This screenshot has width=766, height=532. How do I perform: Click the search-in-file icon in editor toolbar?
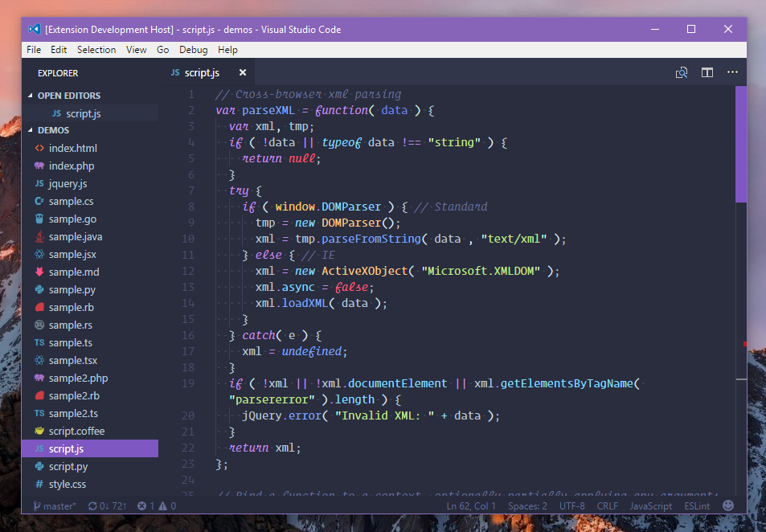tap(682, 73)
